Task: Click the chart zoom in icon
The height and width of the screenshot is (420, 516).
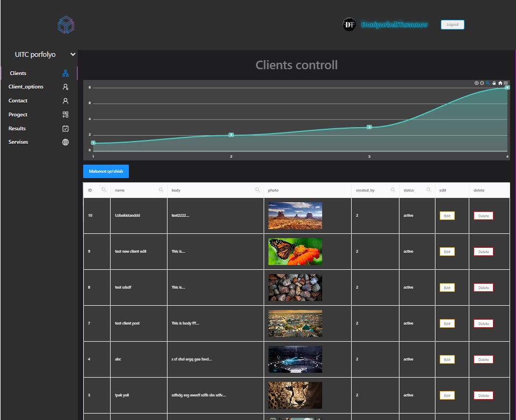Action: point(476,83)
